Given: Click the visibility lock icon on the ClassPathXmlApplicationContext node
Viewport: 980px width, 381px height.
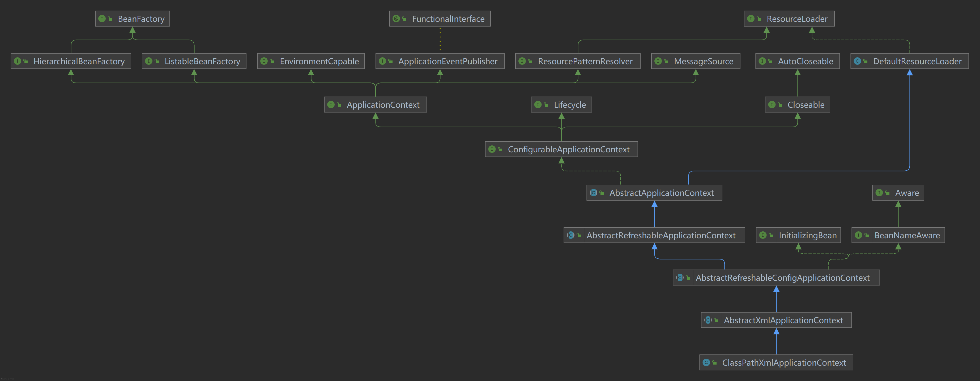Looking at the screenshot, I should (714, 363).
